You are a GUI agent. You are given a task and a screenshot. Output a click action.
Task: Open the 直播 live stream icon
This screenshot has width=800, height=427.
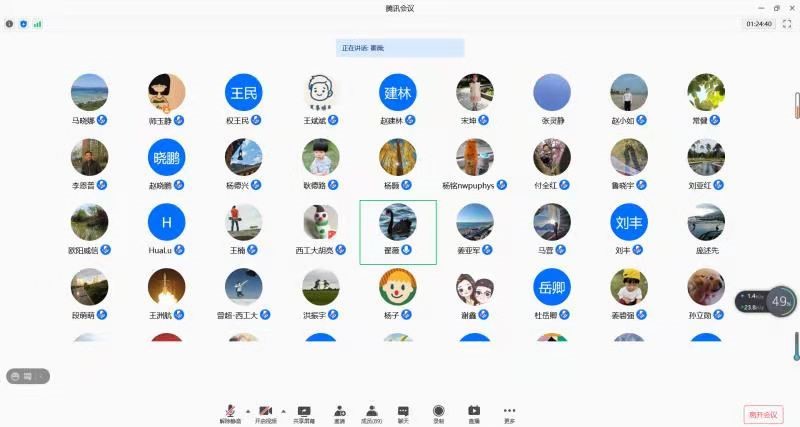[x=474, y=412]
